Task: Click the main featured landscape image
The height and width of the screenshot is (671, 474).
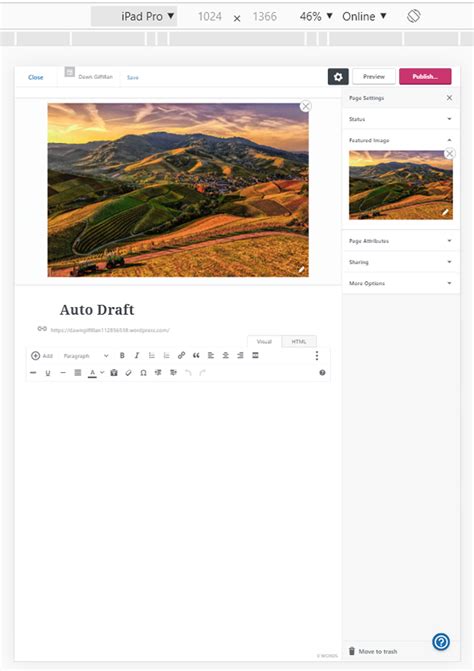Action: pos(178,190)
